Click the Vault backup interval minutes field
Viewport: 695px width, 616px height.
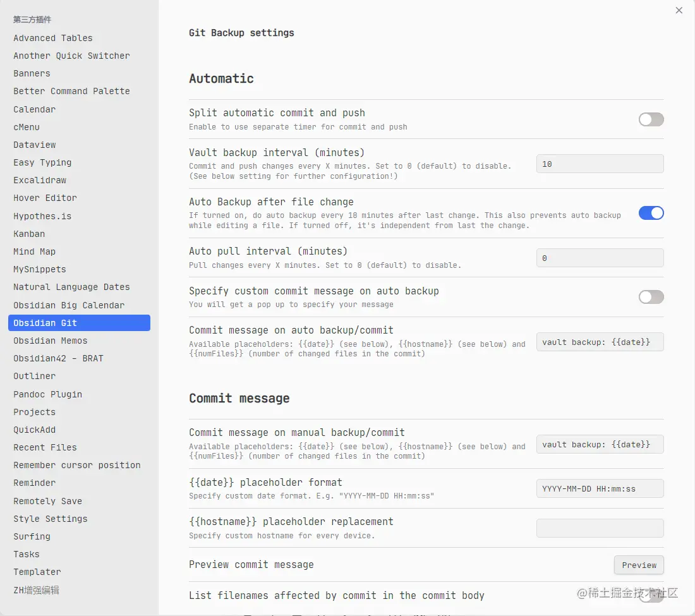(600, 164)
